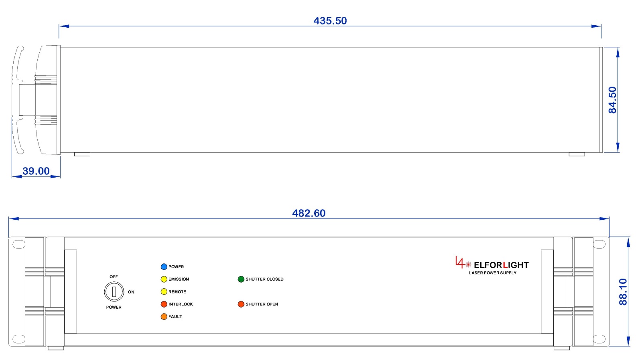Click the red INTERLOCK indicator light
The height and width of the screenshot is (364, 642).
(164, 304)
